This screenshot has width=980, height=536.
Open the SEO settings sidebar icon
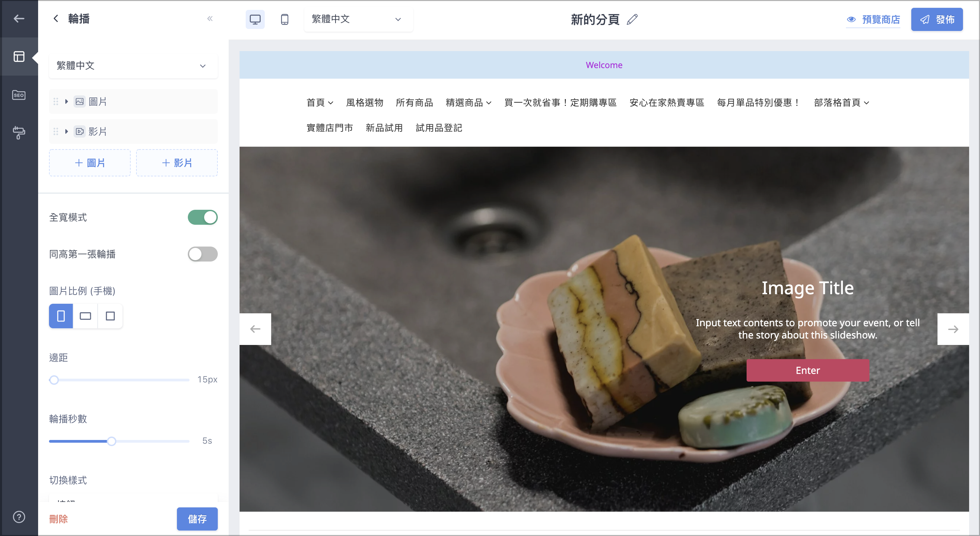(x=19, y=95)
